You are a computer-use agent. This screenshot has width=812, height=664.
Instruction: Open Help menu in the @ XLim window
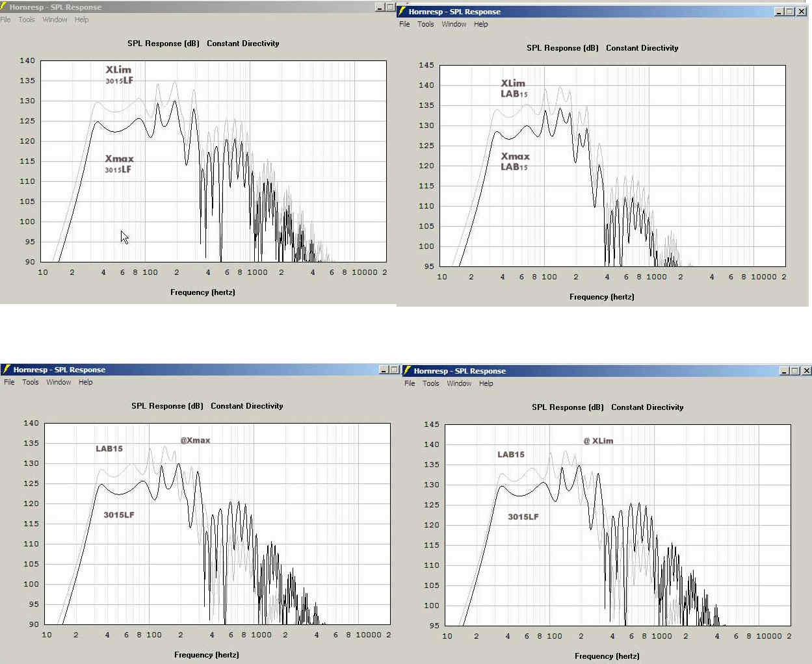[x=486, y=383]
